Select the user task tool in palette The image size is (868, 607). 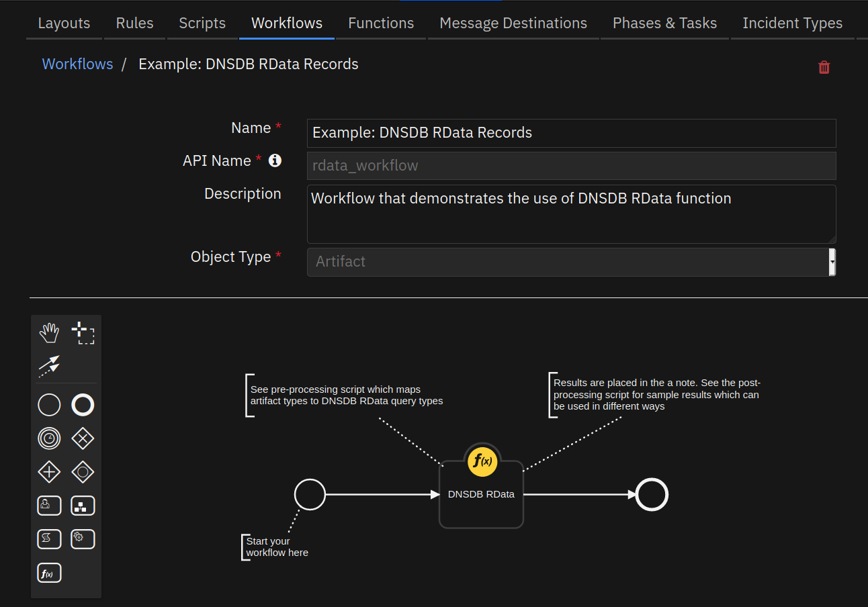pos(49,506)
